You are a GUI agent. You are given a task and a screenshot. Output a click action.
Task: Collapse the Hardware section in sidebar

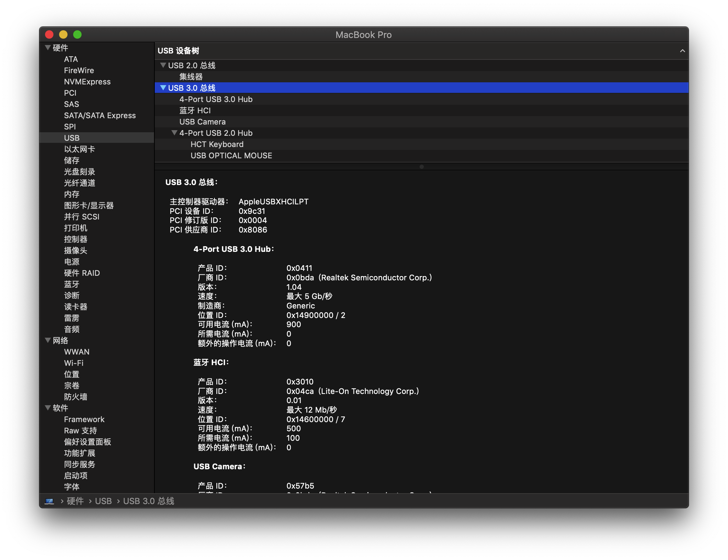[x=48, y=47]
